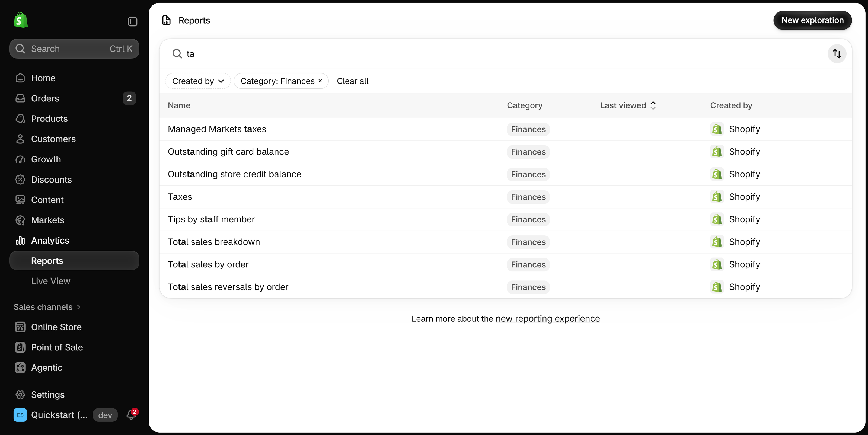Click the Shopify logo in sidebar

click(x=21, y=20)
